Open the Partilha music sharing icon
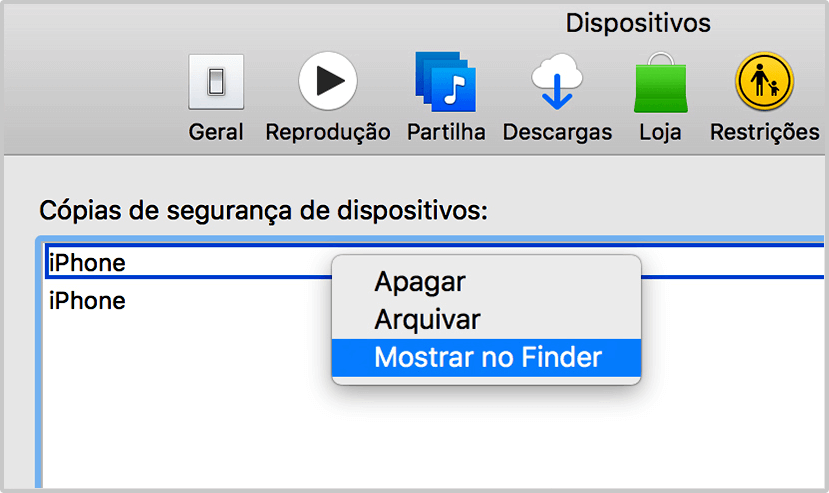Screen dimensions: 829x493 pyautogui.click(x=446, y=82)
